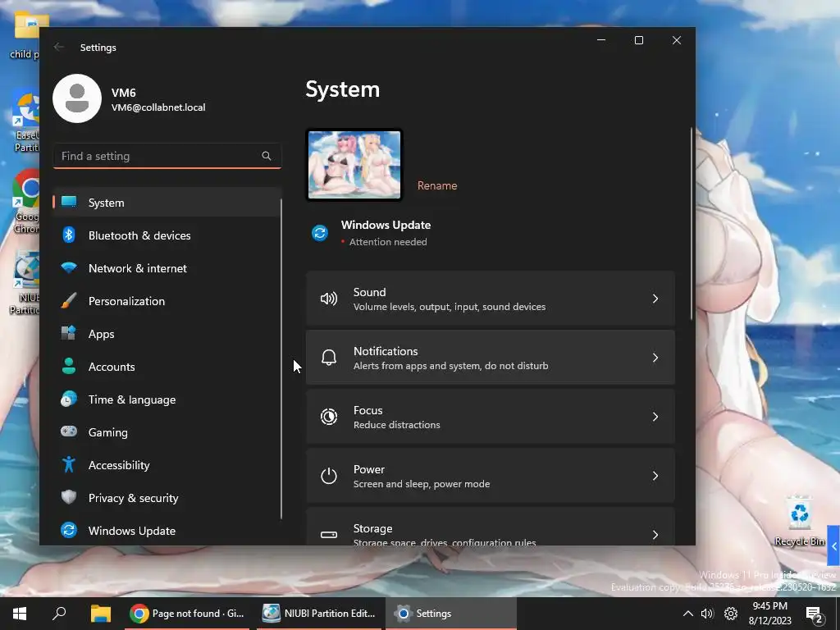Screen dimensions: 840x630
Task: Go to Bluetooth & devices
Action: [x=167, y=235]
